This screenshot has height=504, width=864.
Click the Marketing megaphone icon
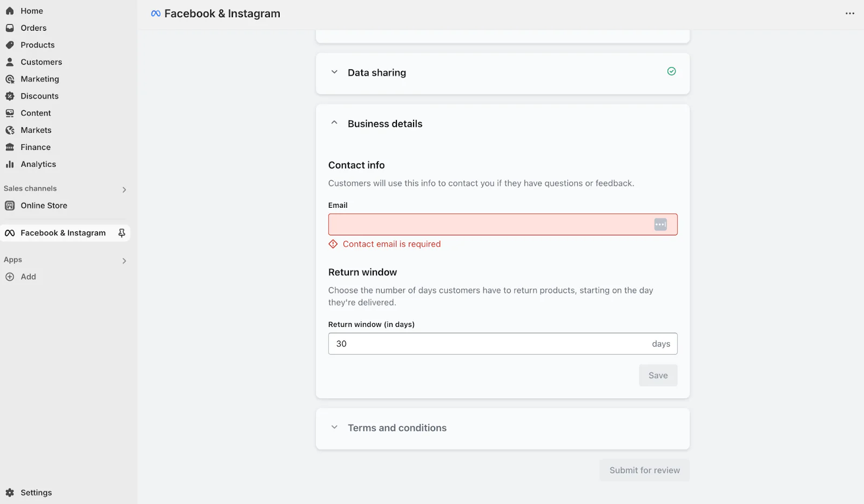coord(10,79)
